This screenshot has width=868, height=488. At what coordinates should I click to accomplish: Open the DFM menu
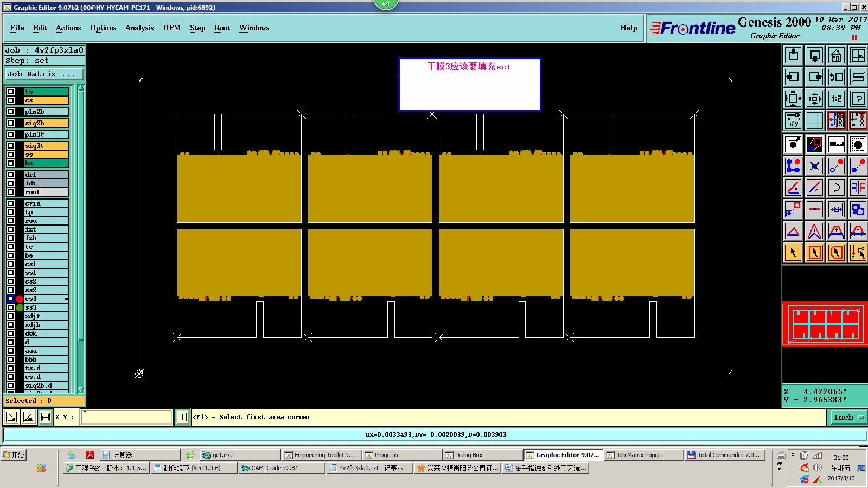[x=172, y=28]
